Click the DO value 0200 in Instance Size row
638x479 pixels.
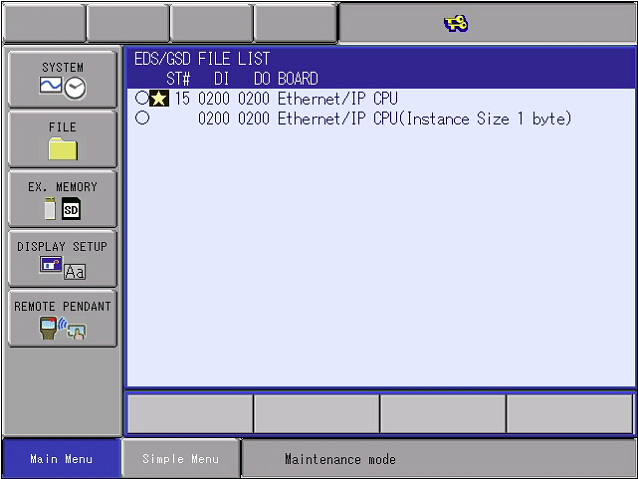click(253, 119)
